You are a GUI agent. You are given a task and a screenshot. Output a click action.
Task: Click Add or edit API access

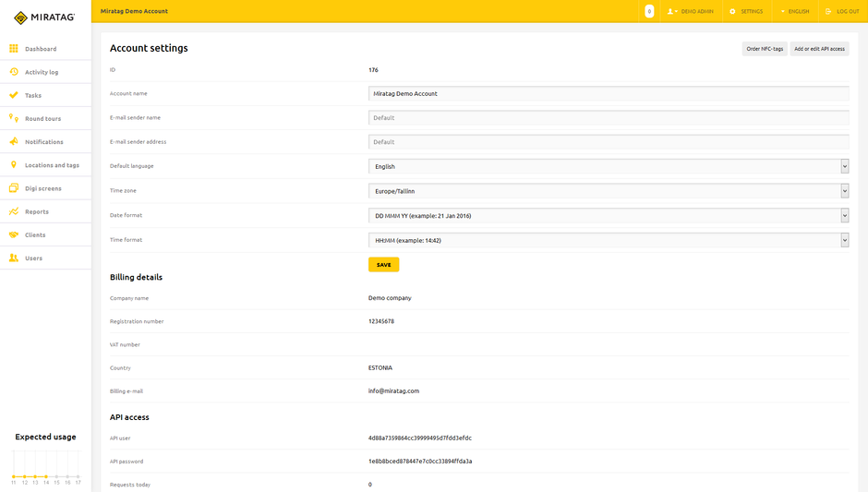[x=819, y=49]
